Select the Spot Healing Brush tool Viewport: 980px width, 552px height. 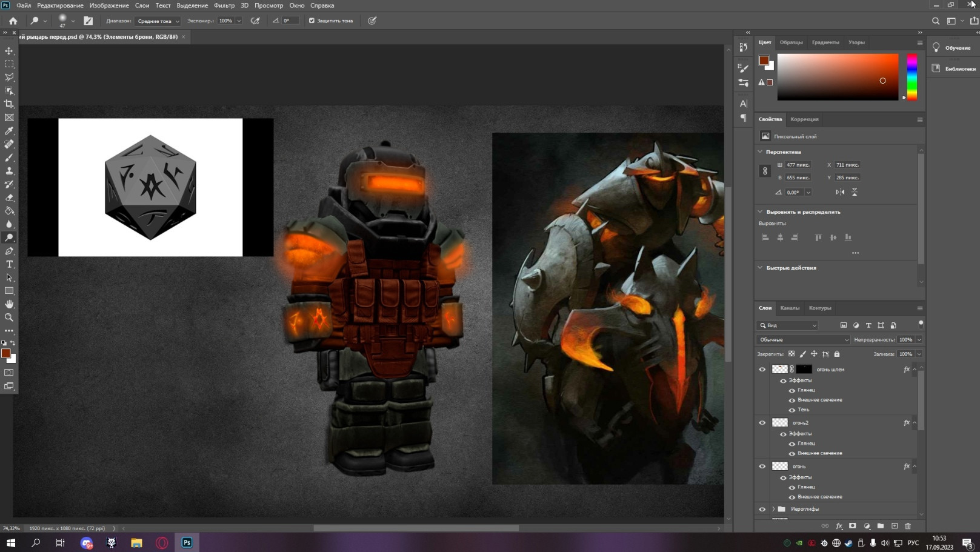[x=9, y=144]
